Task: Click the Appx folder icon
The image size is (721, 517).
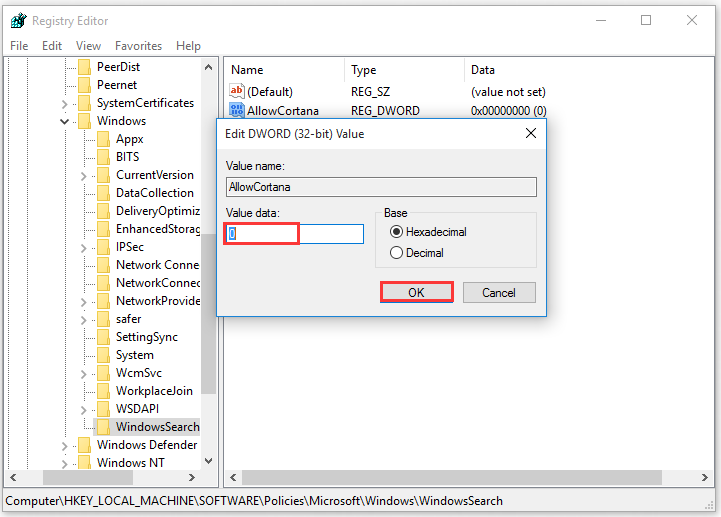Action: (103, 139)
